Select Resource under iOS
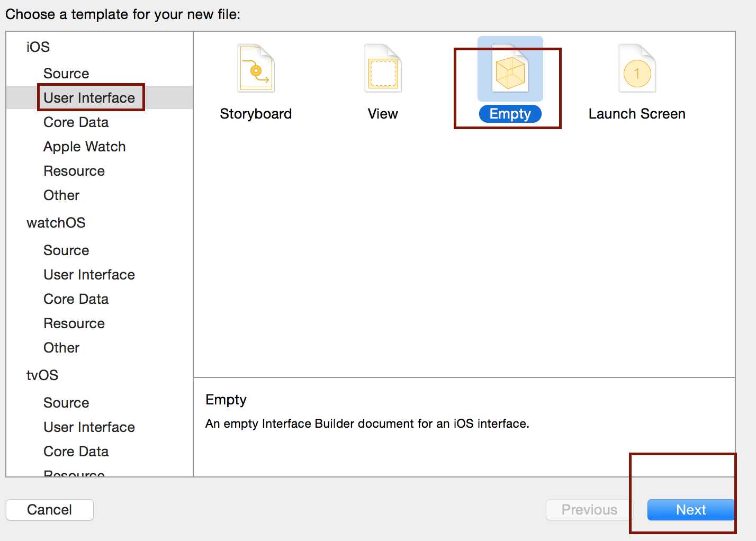The height and width of the screenshot is (541, 756). (74, 171)
